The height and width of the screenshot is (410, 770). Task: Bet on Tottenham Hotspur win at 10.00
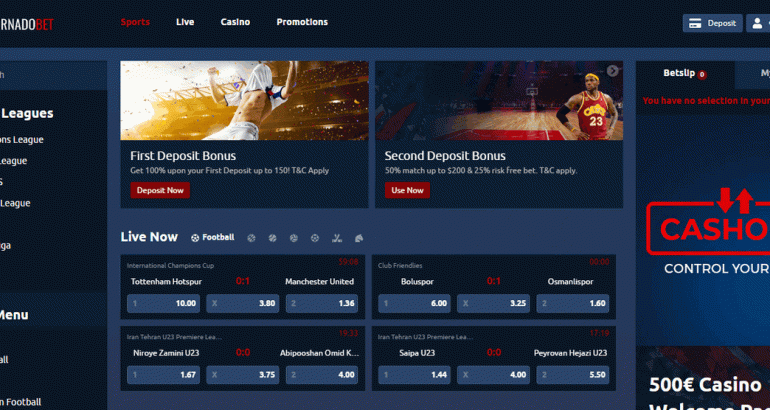164,304
